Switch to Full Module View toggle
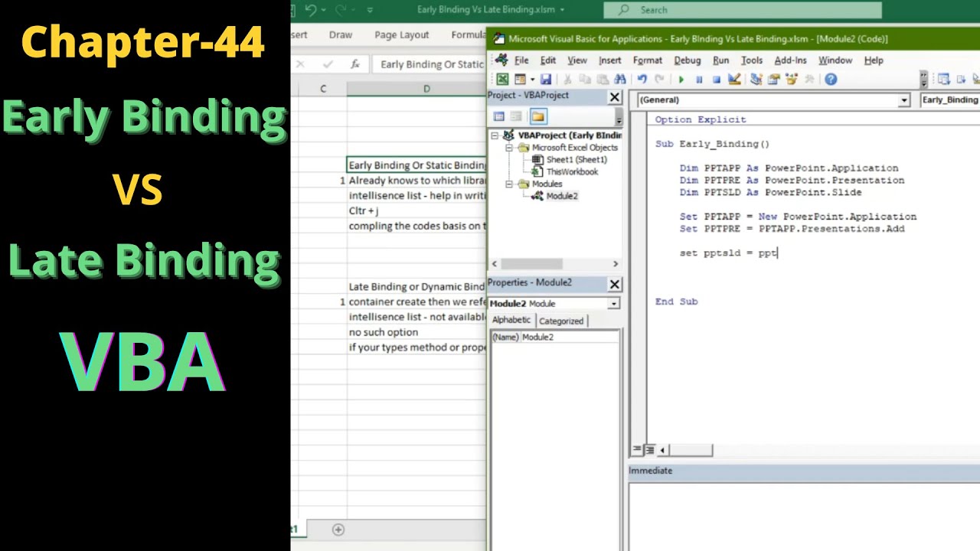This screenshot has height=551, width=980. (x=649, y=450)
